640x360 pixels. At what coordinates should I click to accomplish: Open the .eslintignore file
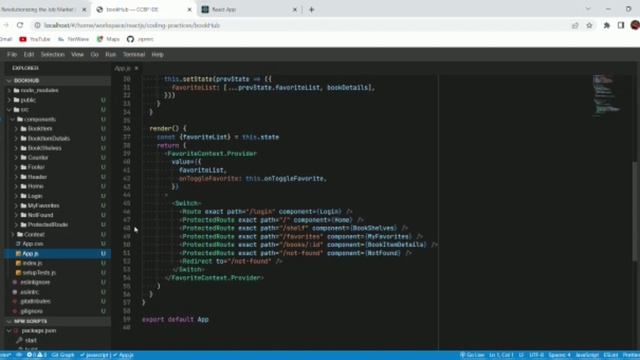pyautogui.click(x=57, y=282)
